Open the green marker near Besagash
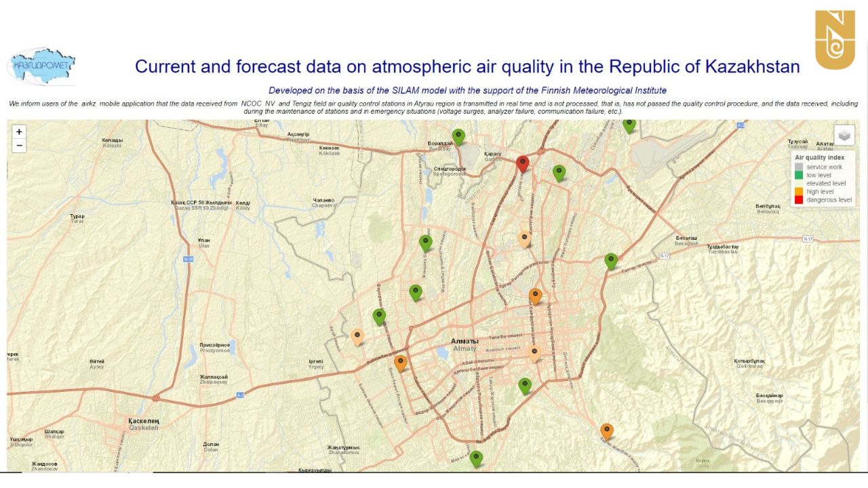This screenshot has width=868, height=488. pos(611,261)
